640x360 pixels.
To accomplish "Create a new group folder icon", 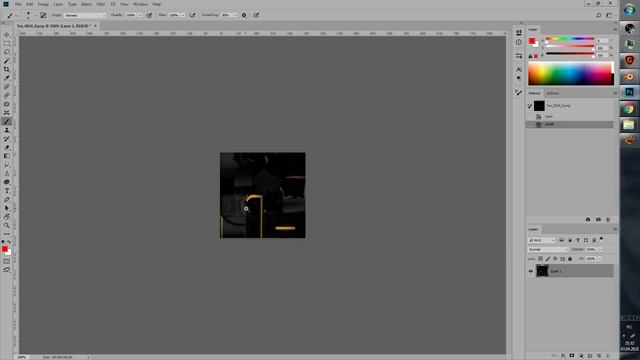I will tap(590, 356).
